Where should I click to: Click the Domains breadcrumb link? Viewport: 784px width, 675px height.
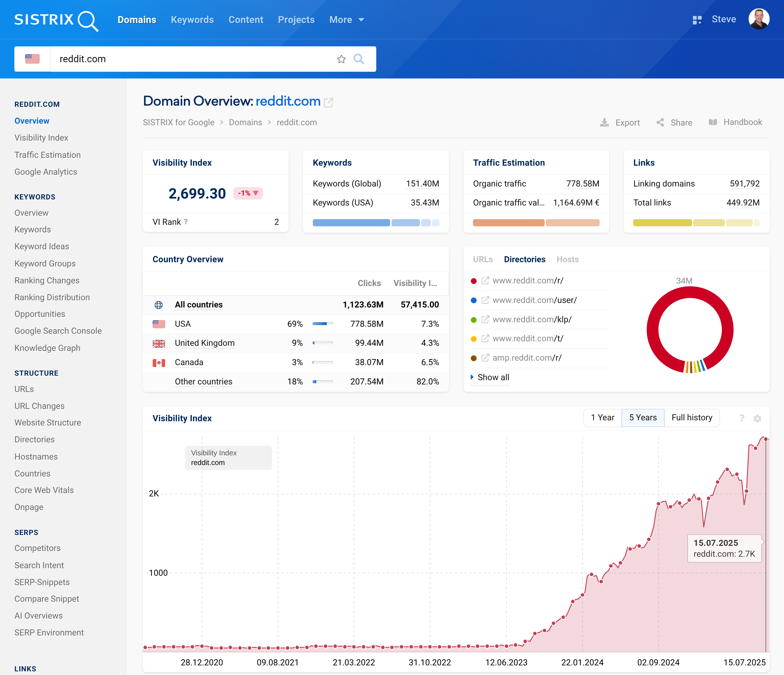pyautogui.click(x=245, y=122)
